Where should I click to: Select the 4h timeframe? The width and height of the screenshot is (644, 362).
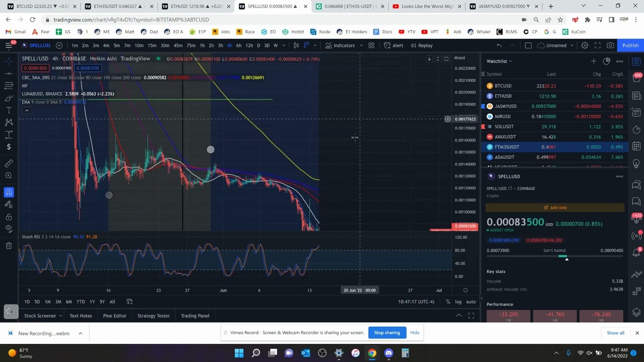229,45
